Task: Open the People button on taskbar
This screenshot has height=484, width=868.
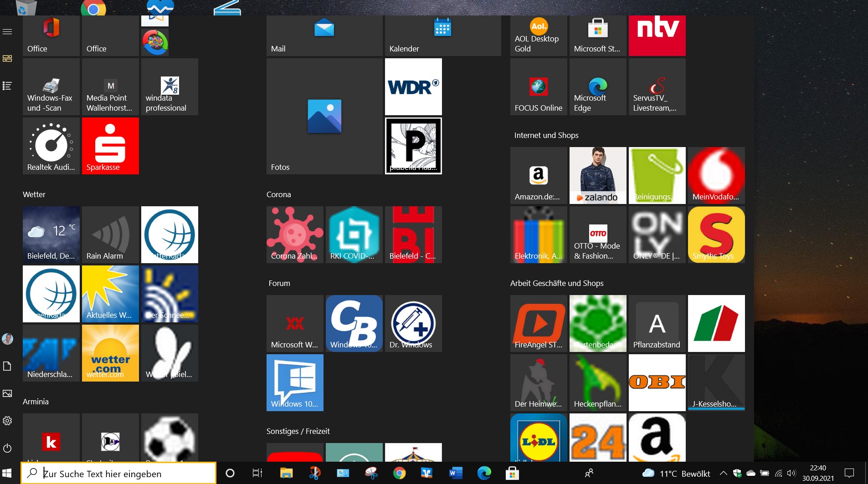Action: click(x=589, y=474)
